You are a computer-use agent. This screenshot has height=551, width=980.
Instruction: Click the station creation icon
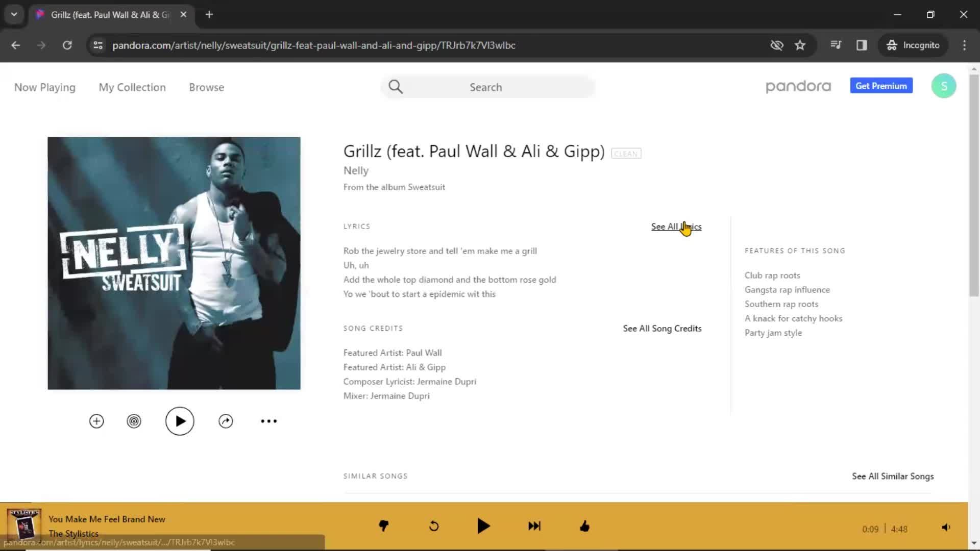pos(133,420)
